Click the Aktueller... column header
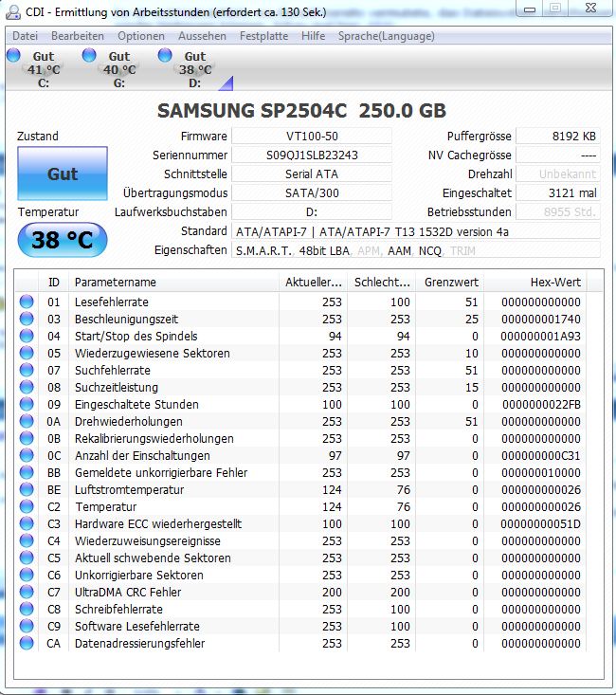616x695 pixels. [314, 283]
